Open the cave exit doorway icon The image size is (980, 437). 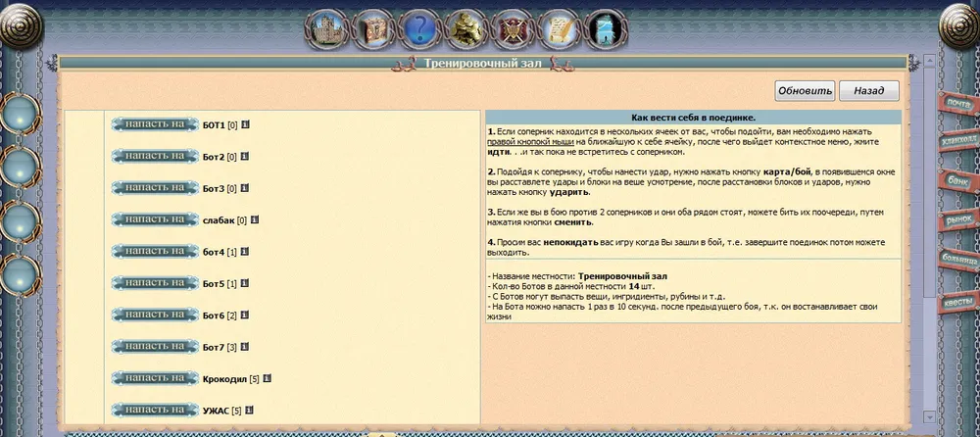click(605, 29)
